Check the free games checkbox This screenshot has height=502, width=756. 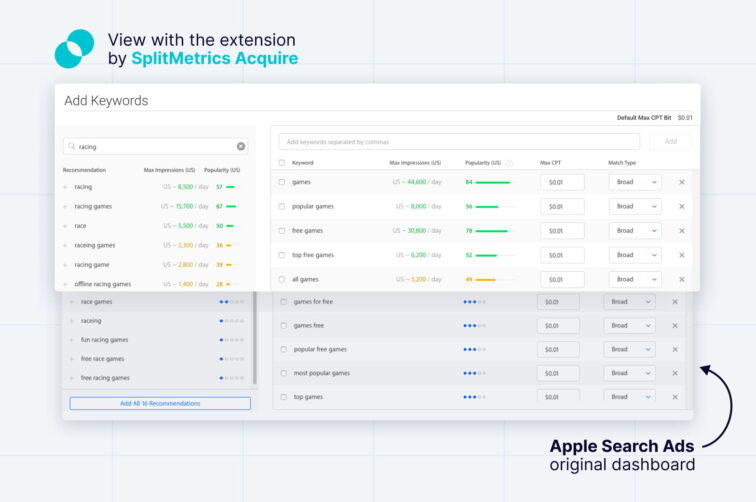(282, 231)
